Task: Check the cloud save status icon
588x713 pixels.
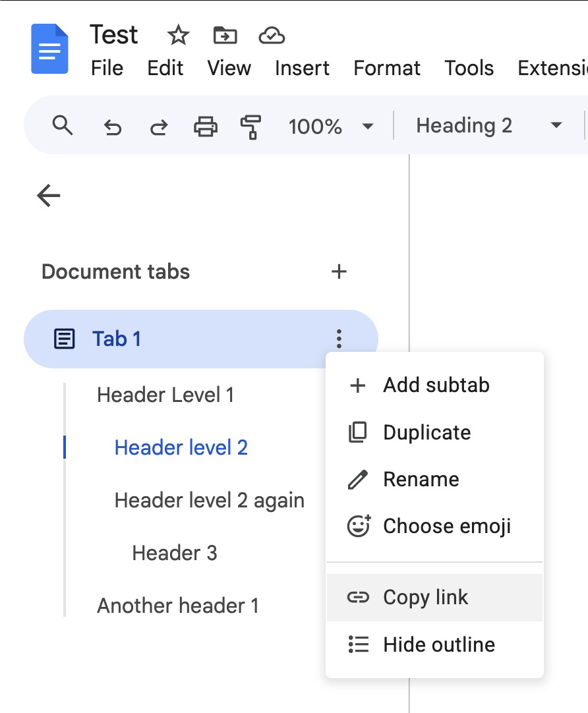Action: click(271, 36)
